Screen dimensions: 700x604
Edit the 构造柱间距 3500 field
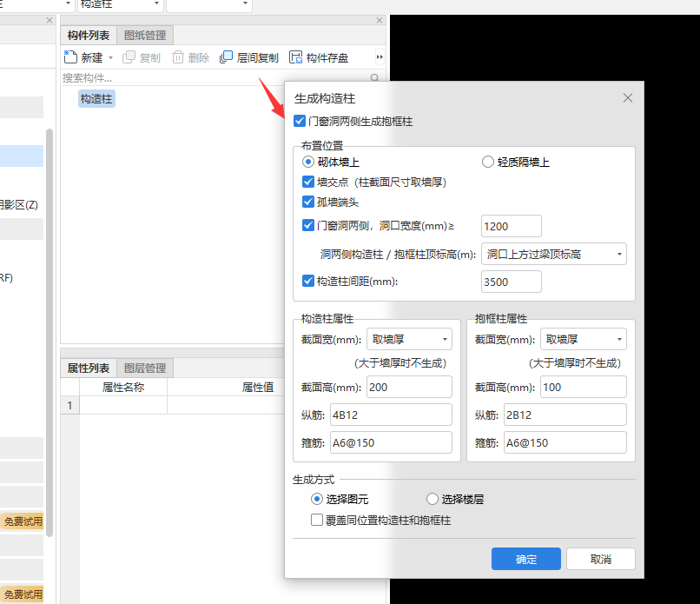(512, 282)
